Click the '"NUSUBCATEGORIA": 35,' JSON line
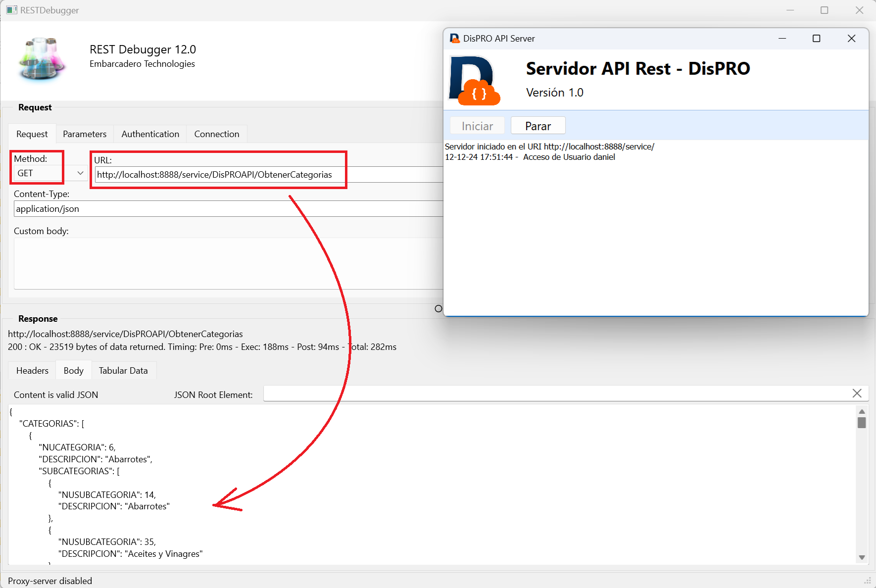This screenshot has height=588, width=876. [x=107, y=542]
